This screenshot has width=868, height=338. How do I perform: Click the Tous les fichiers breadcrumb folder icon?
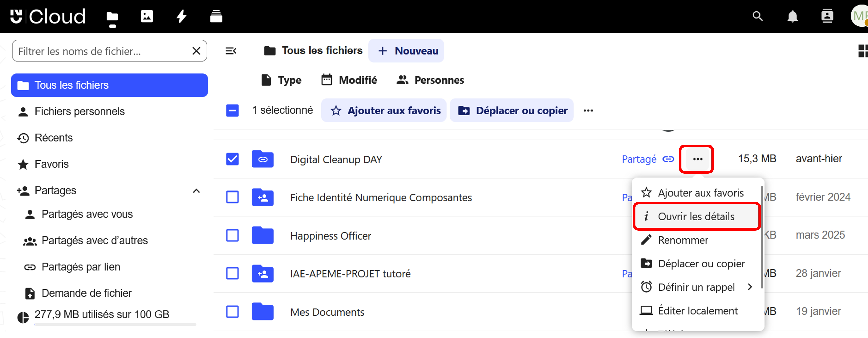pos(270,51)
